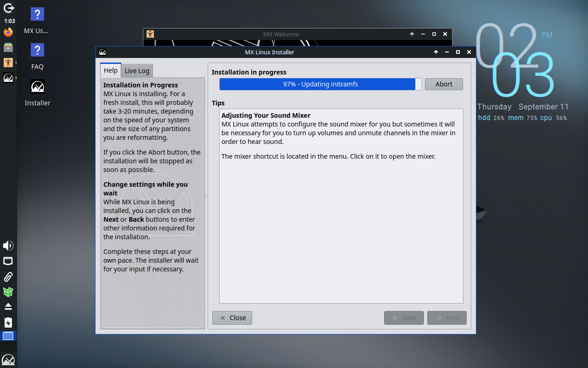Screen dimensions: 588x368
Task: Open the package updater box icon
Action: (x=8, y=292)
